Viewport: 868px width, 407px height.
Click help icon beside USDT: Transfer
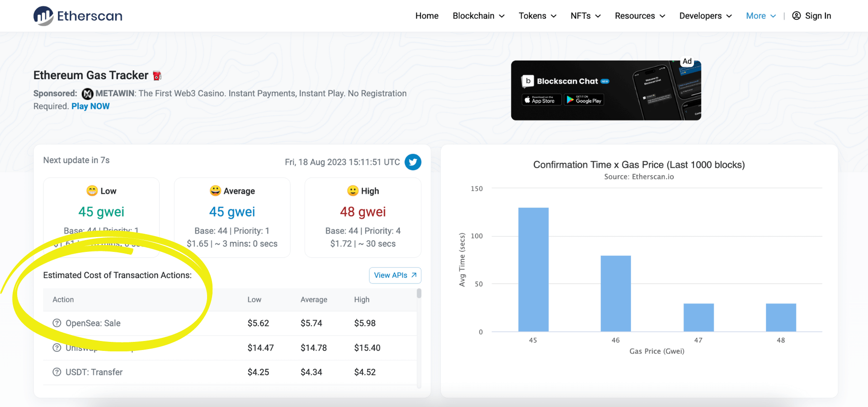(x=57, y=372)
